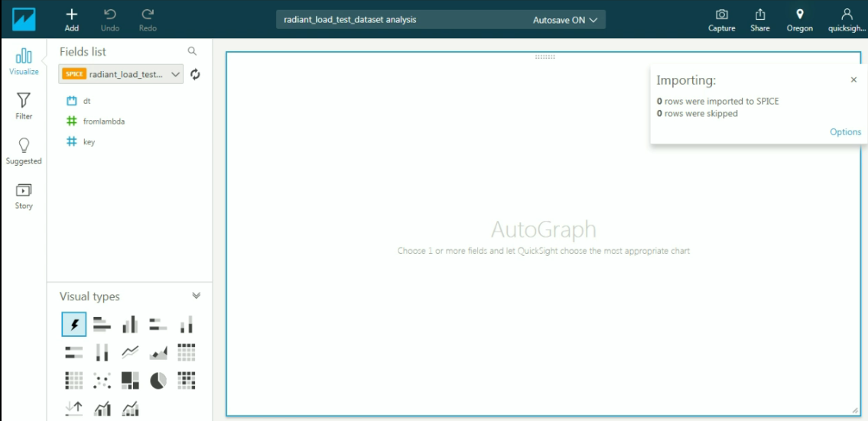This screenshot has width=868, height=421.
Task: Search the fields list
Action: click(x=192, y=51)
